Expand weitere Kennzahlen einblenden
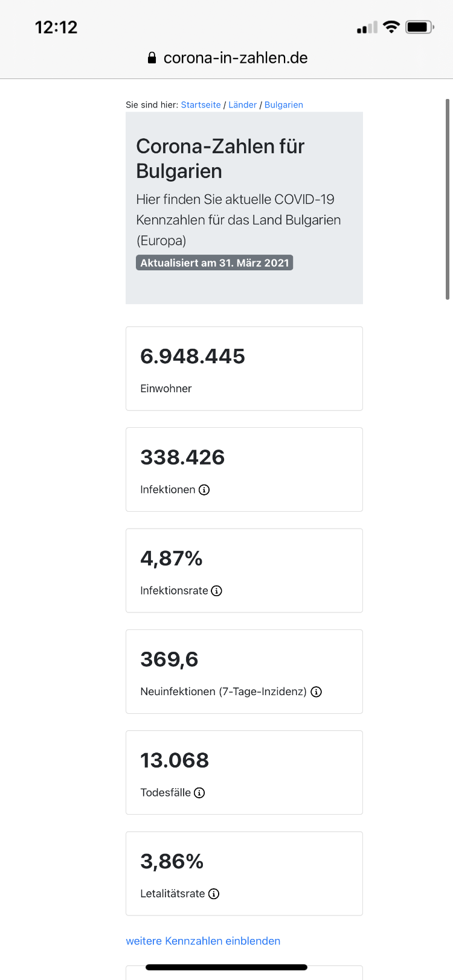 (x=203, y=941)
